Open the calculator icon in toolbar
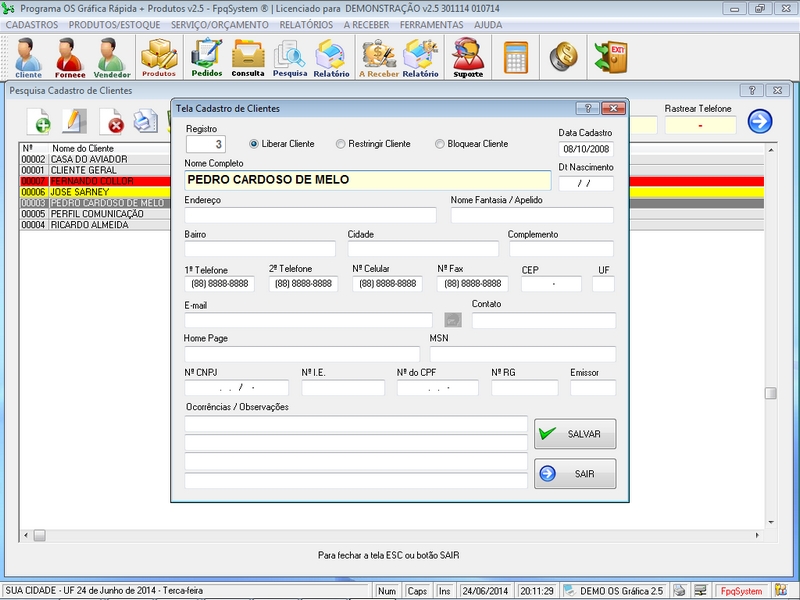The image size is (800, 600). 516,56
